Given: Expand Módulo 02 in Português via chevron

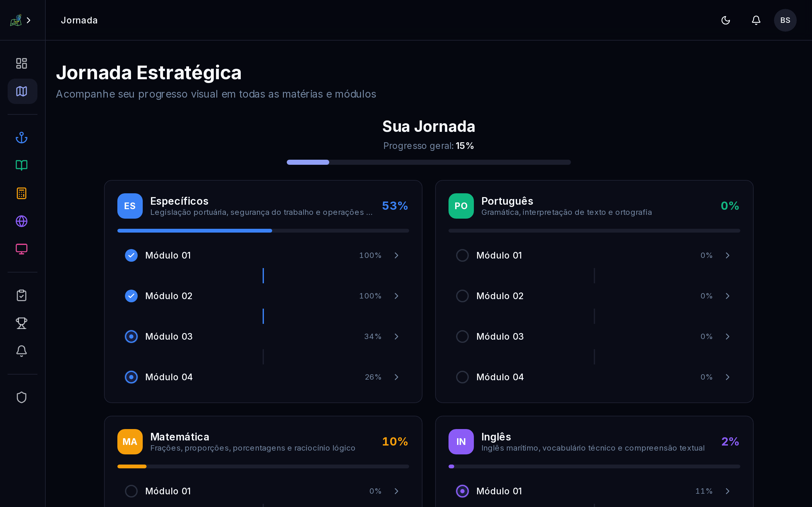Looking at the screenshot, I should tap(728, 296).
